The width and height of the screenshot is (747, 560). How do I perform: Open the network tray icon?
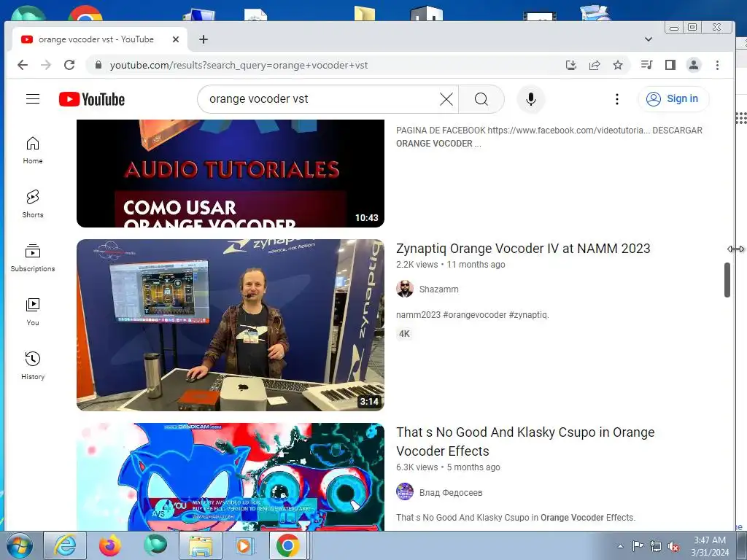pos(656,546)
